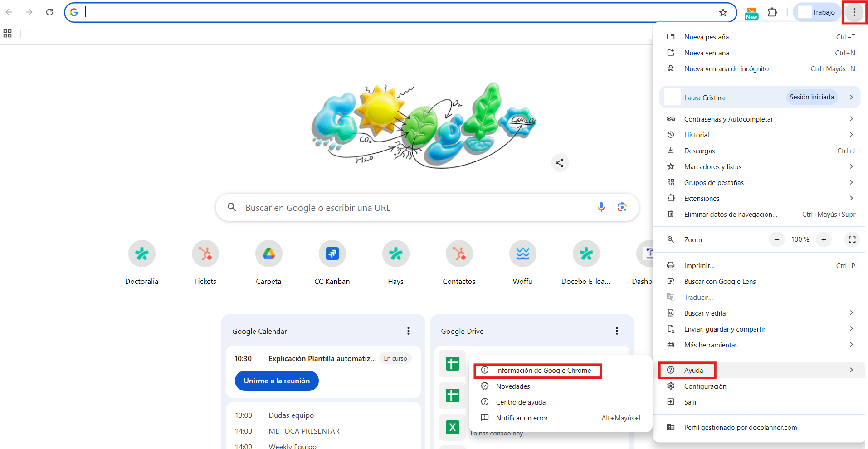
Task: Select Información de Google Chrome
Action: 543,371
